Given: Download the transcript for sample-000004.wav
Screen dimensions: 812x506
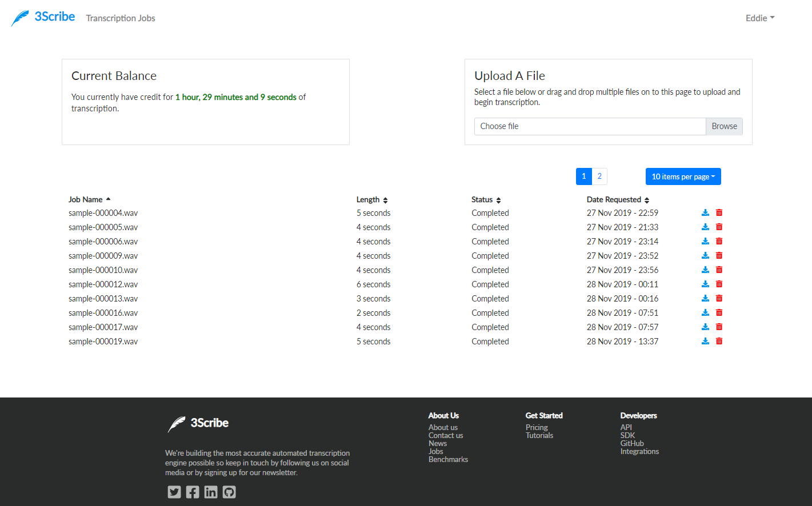Looking at the screenshot, I should point(705,212).
